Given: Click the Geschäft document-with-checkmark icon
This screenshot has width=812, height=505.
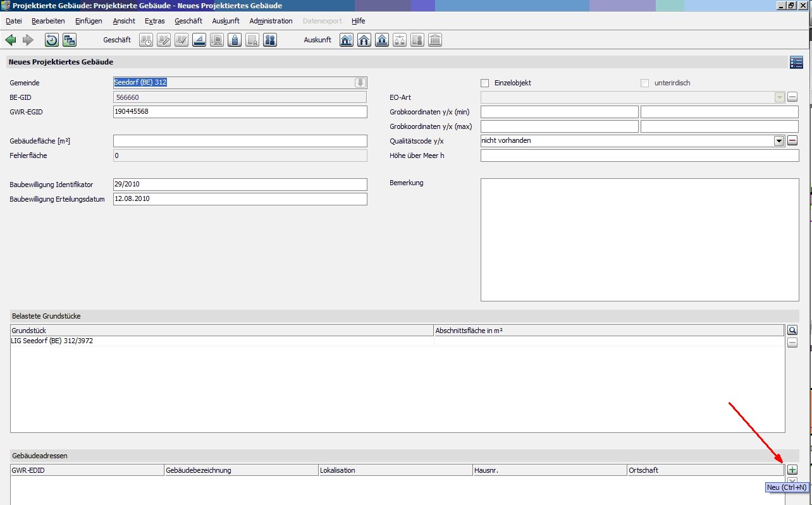Looking at the screenshot, I should point(181,40).
